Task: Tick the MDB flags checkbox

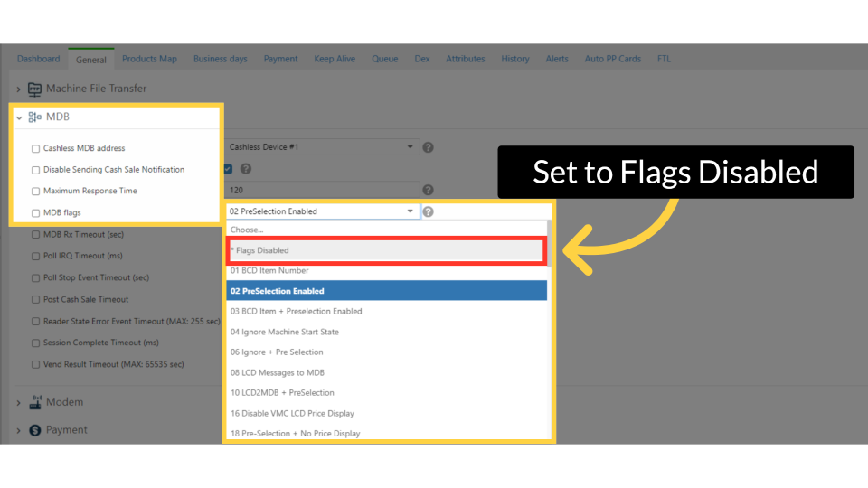Action: tap(35, 213)
